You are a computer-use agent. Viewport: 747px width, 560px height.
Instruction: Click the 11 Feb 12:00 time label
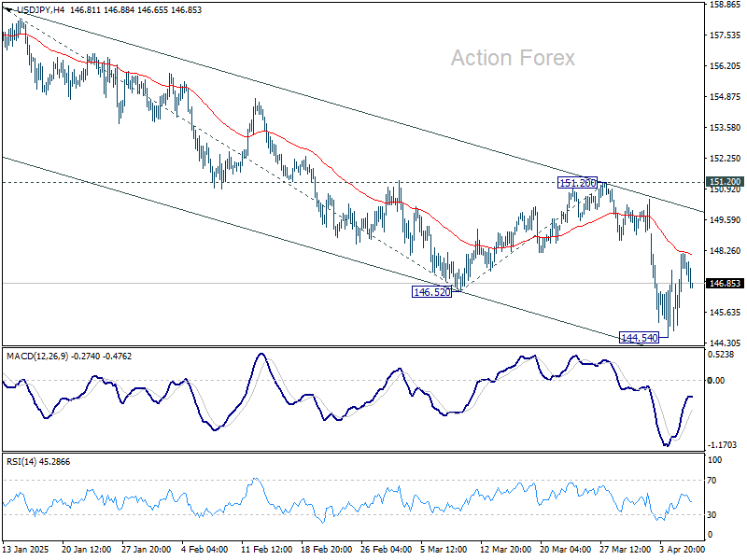click(x=267, y=549)
